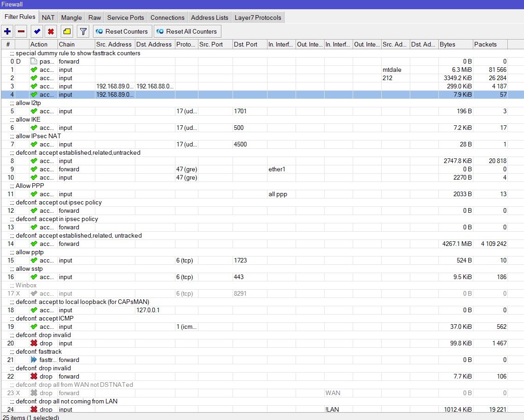Click the accept icon of rule 9
The image size is (524, 420).
coord(34,169)
